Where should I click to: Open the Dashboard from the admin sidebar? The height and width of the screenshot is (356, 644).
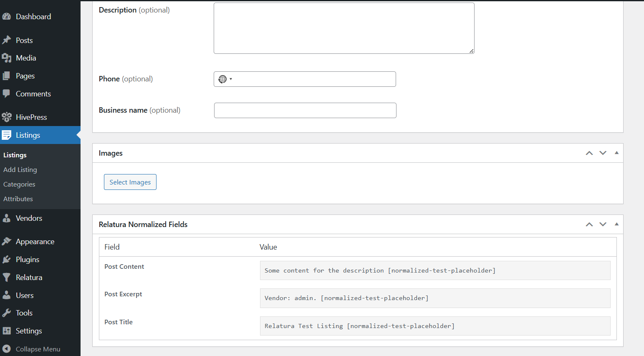click(x=7, y=16)
